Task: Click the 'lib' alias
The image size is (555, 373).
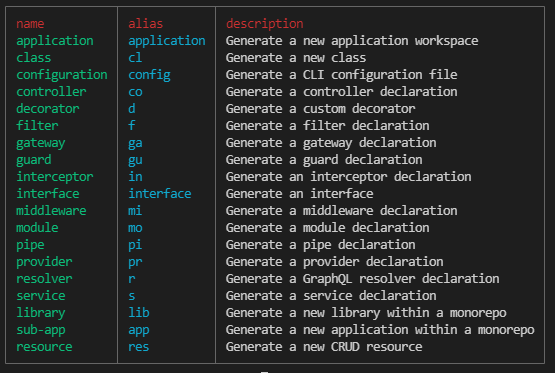Action: click(138, 312)
